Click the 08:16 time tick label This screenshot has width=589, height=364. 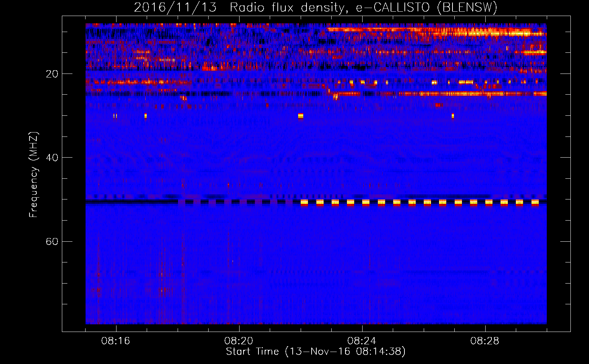(x=116, y=341)
